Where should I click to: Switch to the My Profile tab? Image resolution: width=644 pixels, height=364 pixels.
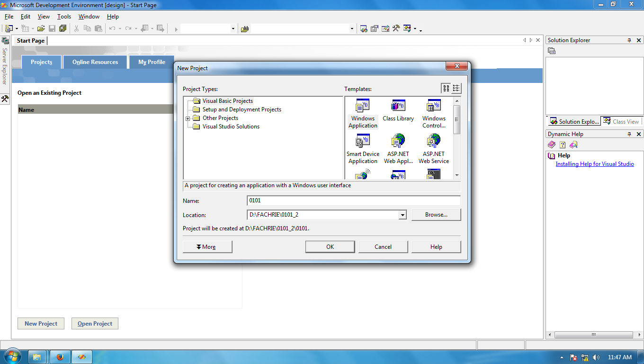[x=152, y=62]
